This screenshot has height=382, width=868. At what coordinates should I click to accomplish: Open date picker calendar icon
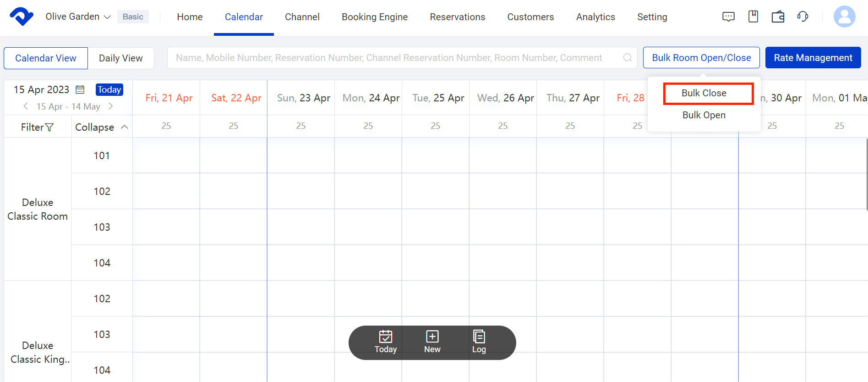80,89
